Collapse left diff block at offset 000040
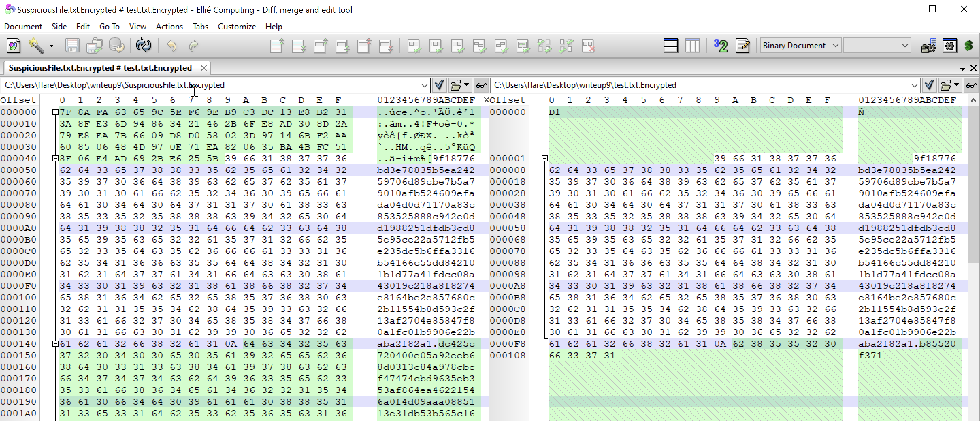 [x=55, y=158]
